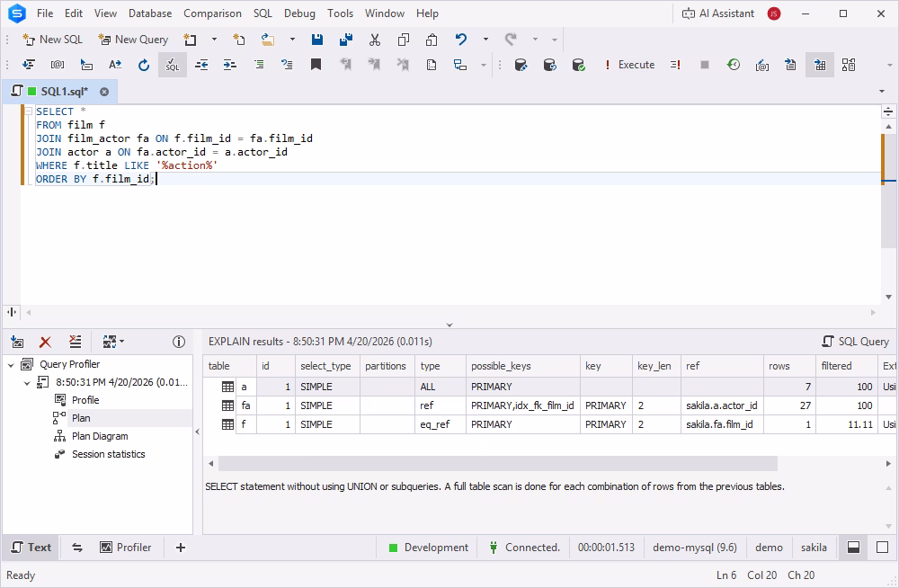Click the info circle icon

point(179,342)
